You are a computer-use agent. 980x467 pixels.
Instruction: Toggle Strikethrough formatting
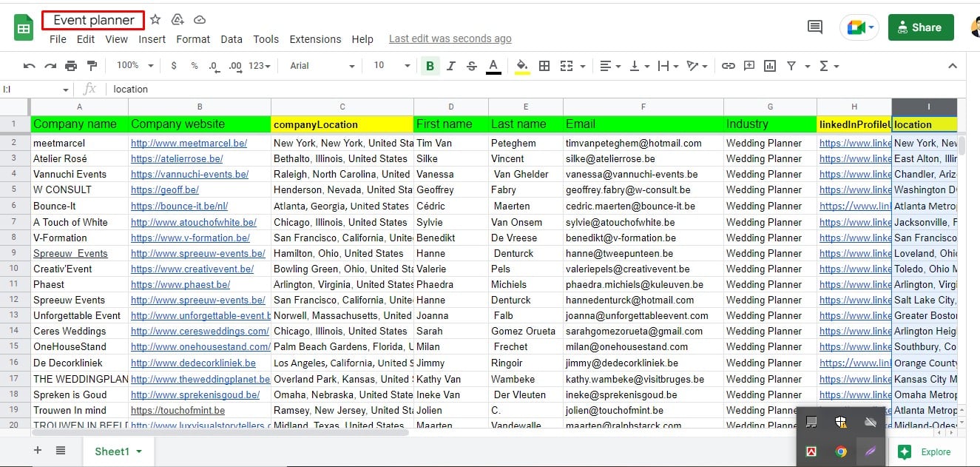pyautogui.click(x=471, y=65)
